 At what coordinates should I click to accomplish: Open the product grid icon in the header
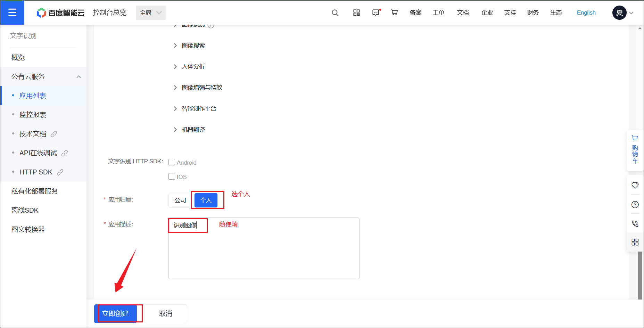coord(356,13)
